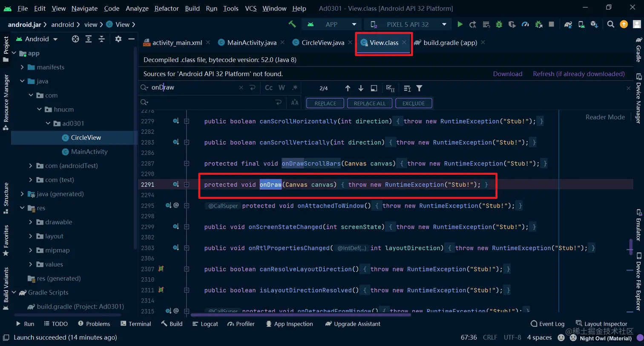The height and width of the screenshot is (346, 644).
Task: Run the app with the green play icon
Action: tap(460, 24)
